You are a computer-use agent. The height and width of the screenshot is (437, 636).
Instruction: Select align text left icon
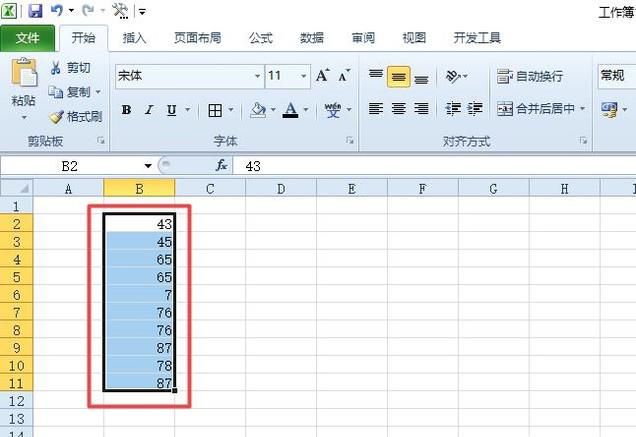(376, 109)
